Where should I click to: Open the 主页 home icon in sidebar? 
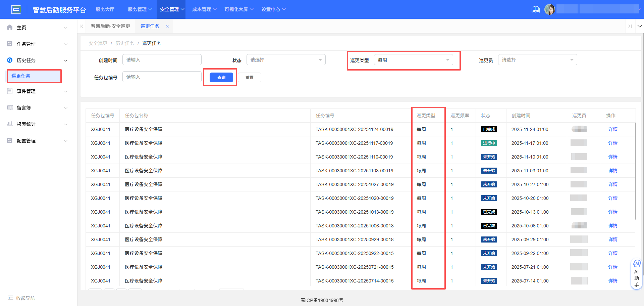coord(9,27)
